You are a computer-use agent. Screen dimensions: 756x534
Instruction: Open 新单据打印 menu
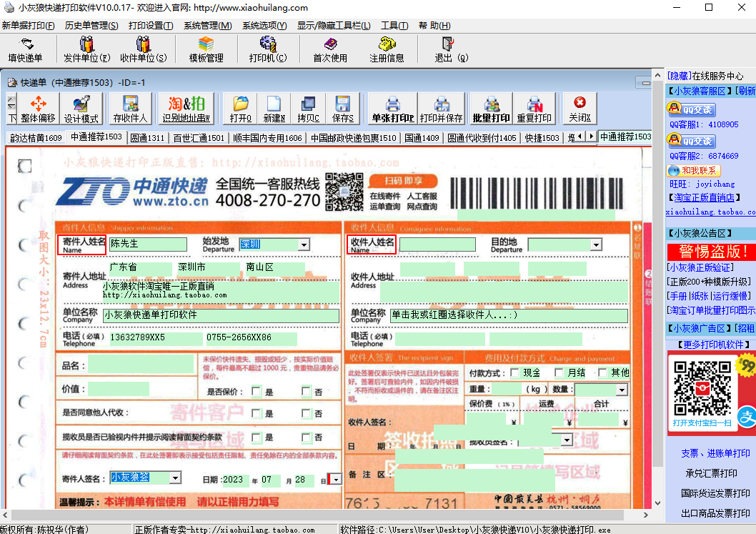click(28, 26)
